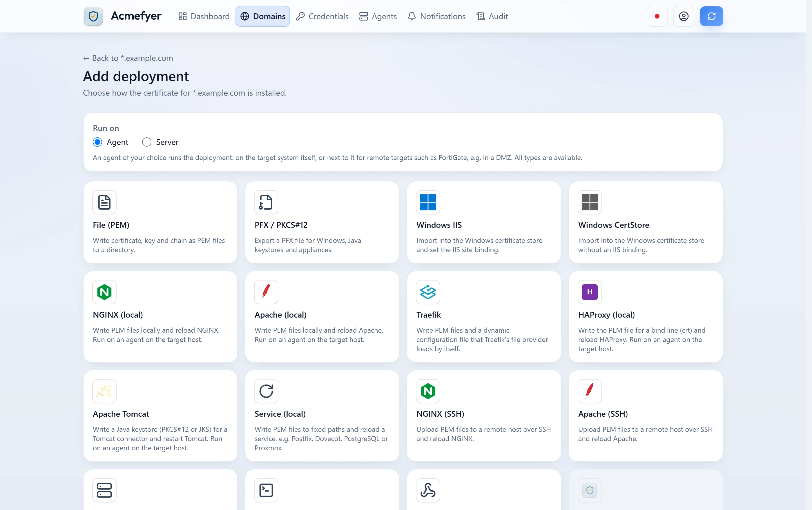Click the Apache Tomcat cat icon
The height and width of the screenshot is (510, 812).
pos(104,391)
